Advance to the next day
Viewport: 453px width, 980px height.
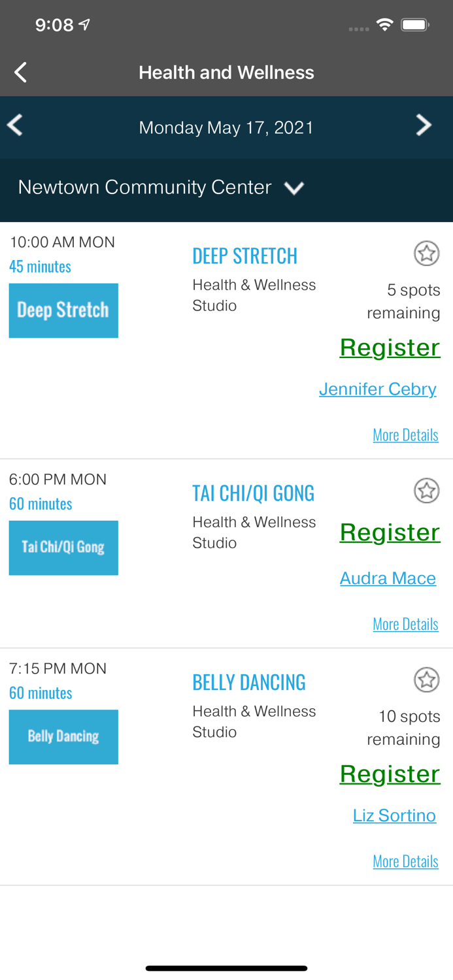click(424, 125)
